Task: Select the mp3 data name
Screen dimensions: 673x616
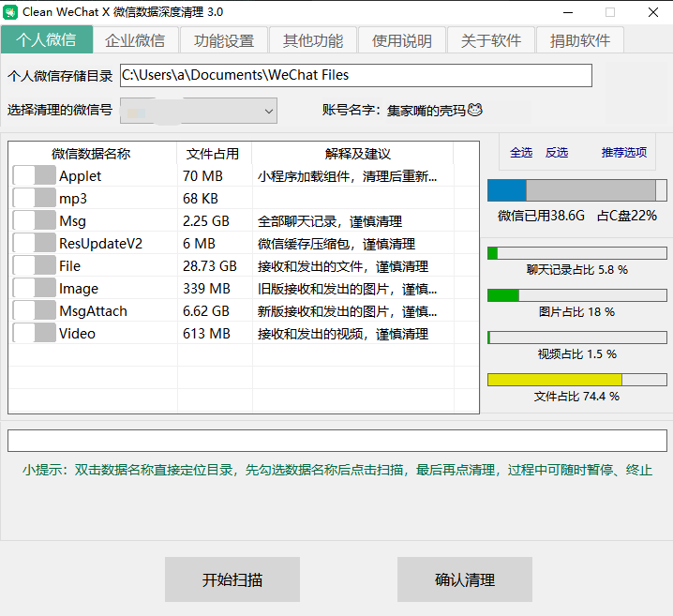Action: tap(73, 199)
